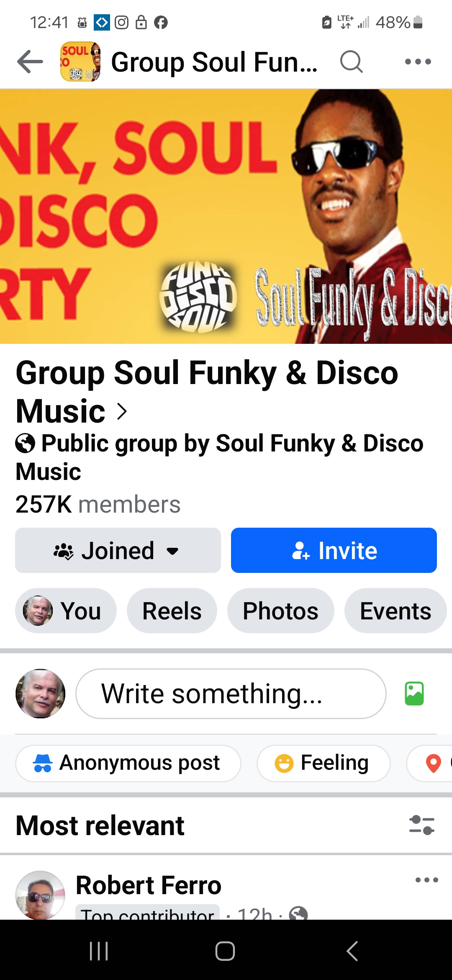Open group details chevron beside Music
Viewport: 452px width, 980px height.
tap(122, 411)
